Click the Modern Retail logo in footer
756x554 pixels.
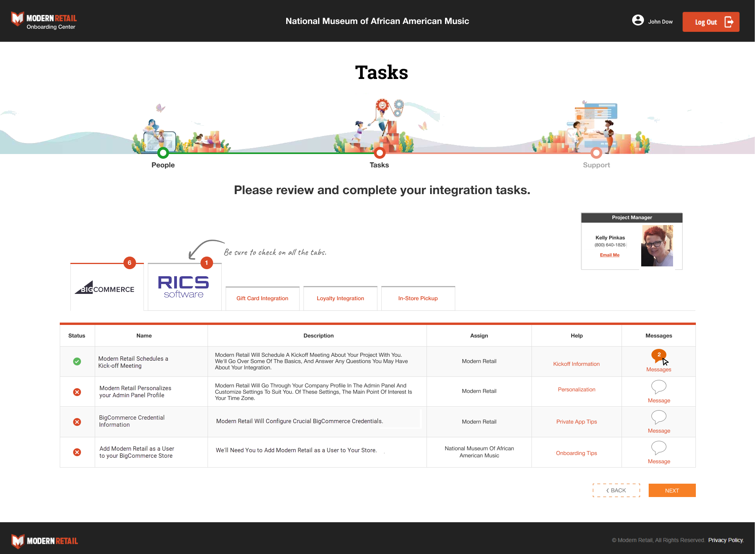pos(44,541)
